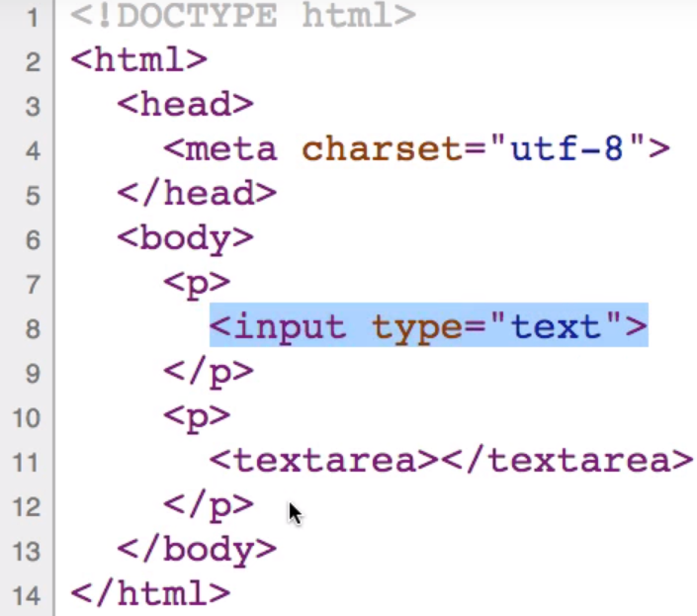
Task: Click the type attribute name on line 8
Action: pyautogui.click(x=417, y=328)
